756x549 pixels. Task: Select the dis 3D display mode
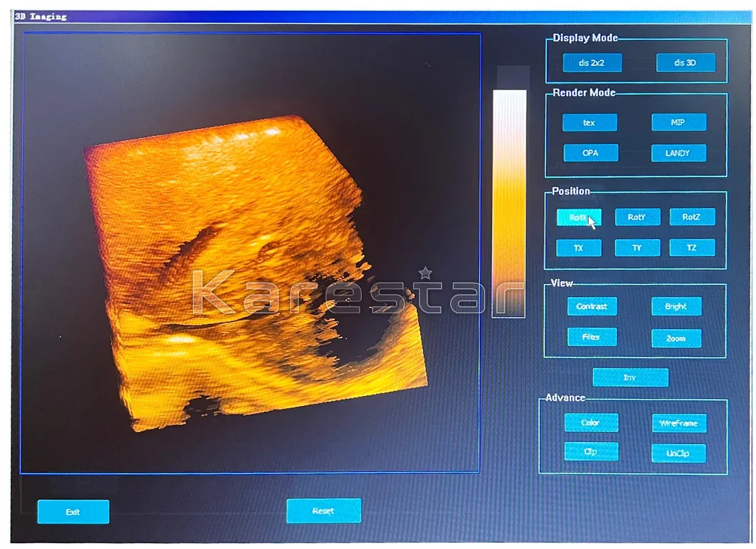pos(685,63)
